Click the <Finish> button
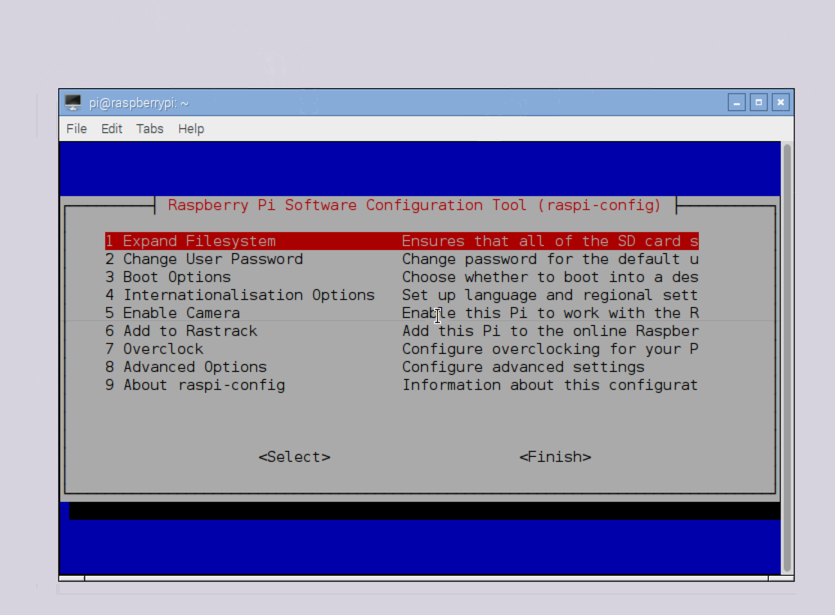 [555, 457]
